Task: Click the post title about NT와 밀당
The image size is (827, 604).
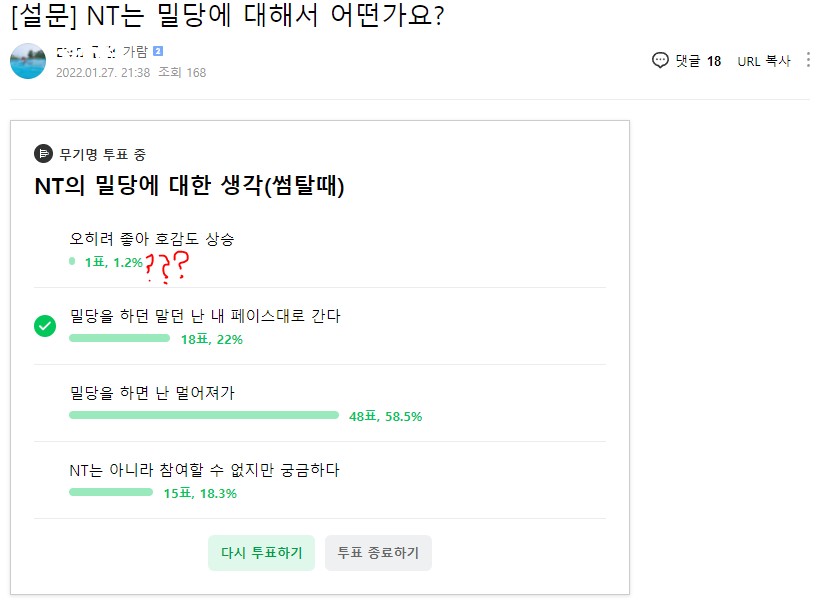Action: pyautogui.click(x=228, y=18)
